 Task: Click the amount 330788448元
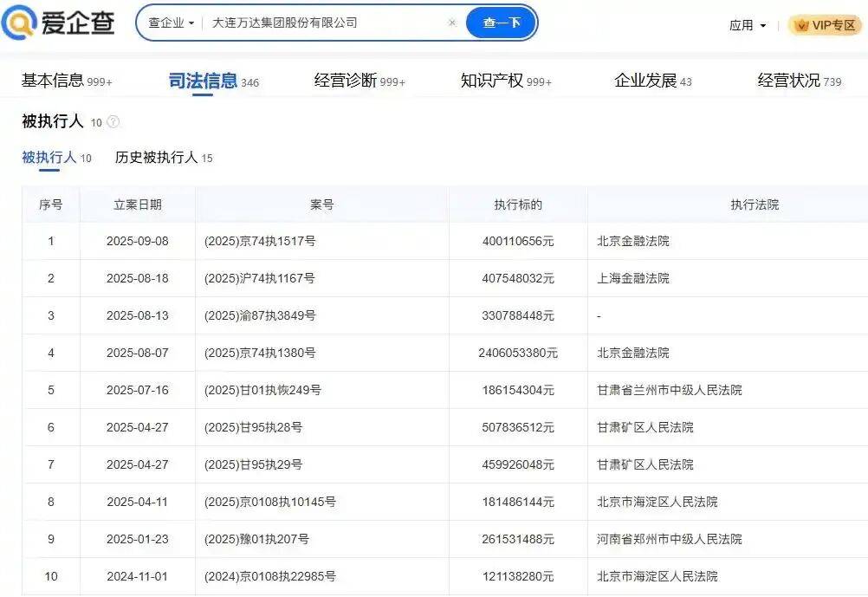coord(518,315)
